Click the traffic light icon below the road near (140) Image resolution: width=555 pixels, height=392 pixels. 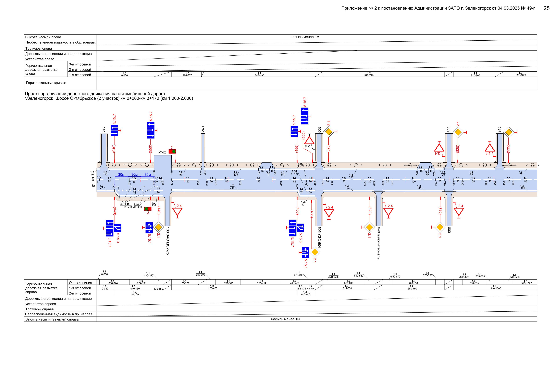coord(148,209)
